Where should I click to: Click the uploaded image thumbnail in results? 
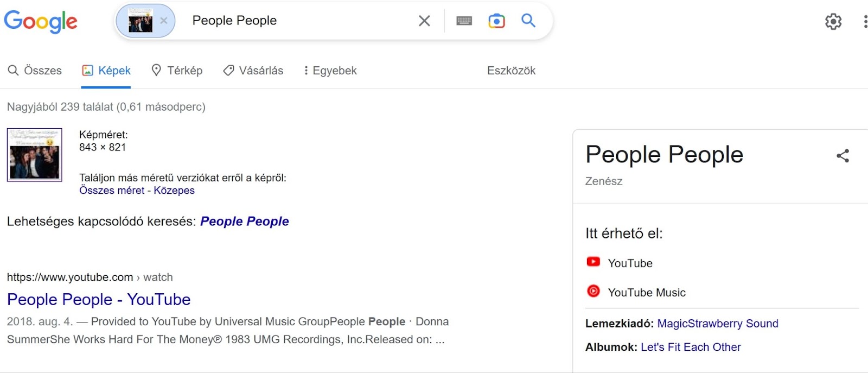point(35,155)
